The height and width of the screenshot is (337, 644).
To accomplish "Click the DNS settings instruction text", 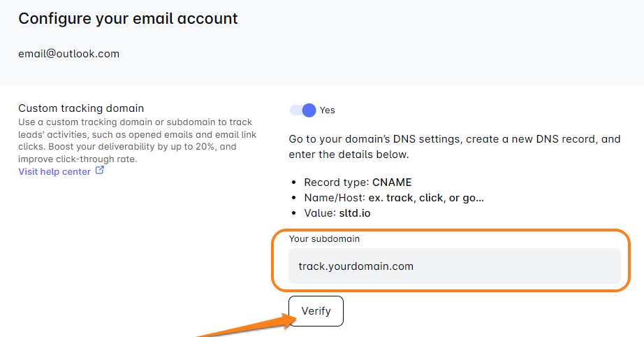I will pos(454,146).
